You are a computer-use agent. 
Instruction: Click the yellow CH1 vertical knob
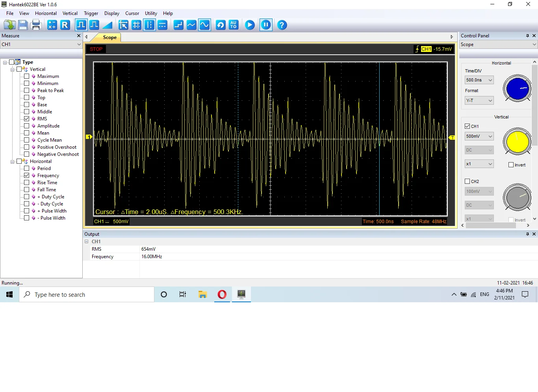point(517,142)
